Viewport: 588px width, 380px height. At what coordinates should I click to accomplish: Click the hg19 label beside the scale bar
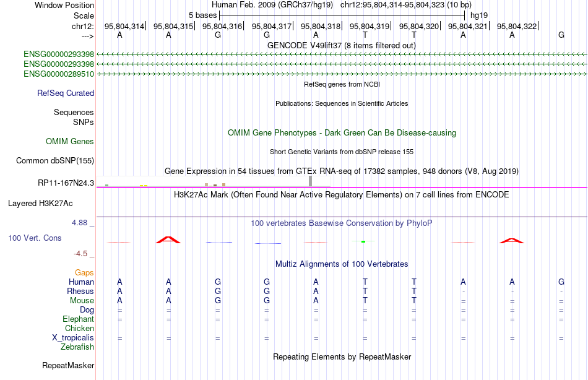point(479,15)
